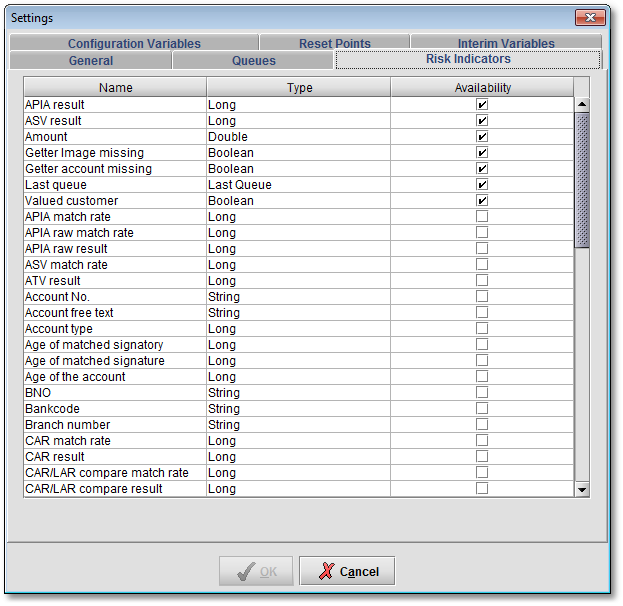
Task: Click the scrollbar up arrow
Action: click(582, 104)
